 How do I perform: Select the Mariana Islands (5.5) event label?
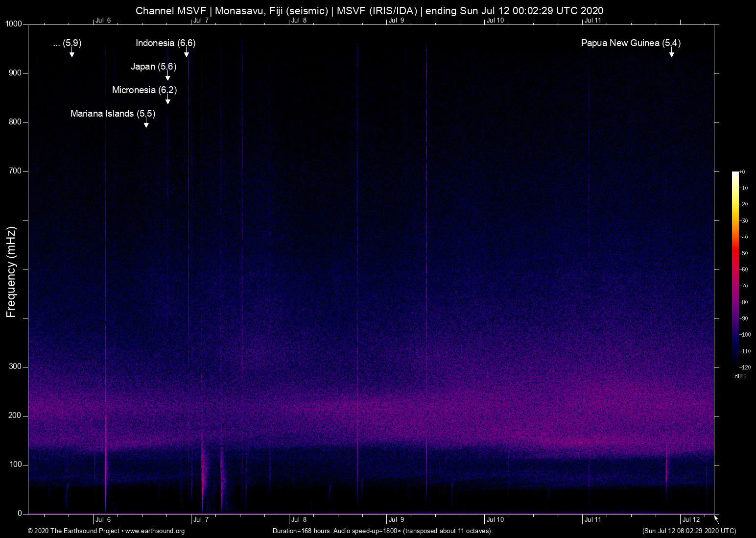113,114
